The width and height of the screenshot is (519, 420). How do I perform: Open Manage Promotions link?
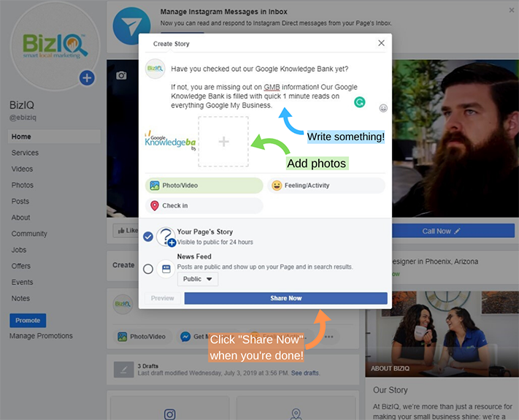[x=41, y=336]
